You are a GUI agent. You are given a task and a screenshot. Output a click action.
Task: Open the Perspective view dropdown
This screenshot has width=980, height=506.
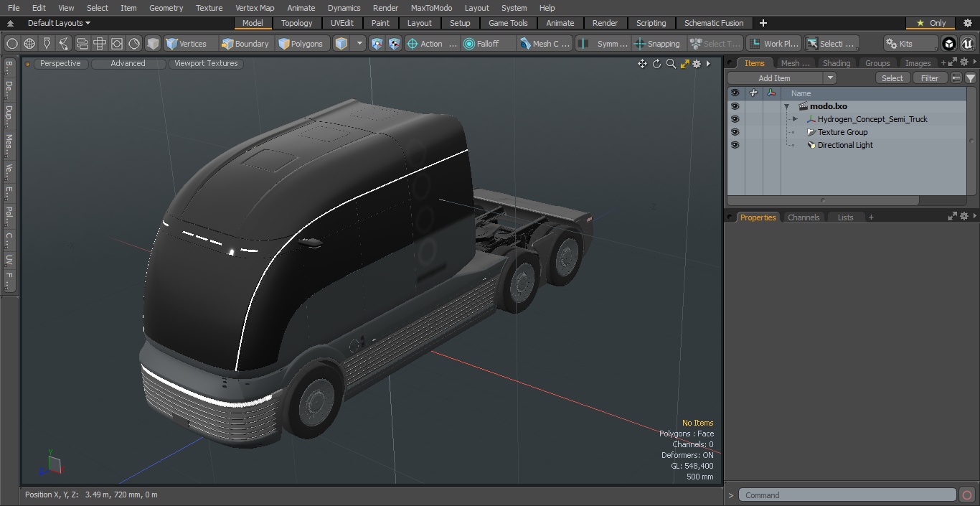[x=60, y=63]
